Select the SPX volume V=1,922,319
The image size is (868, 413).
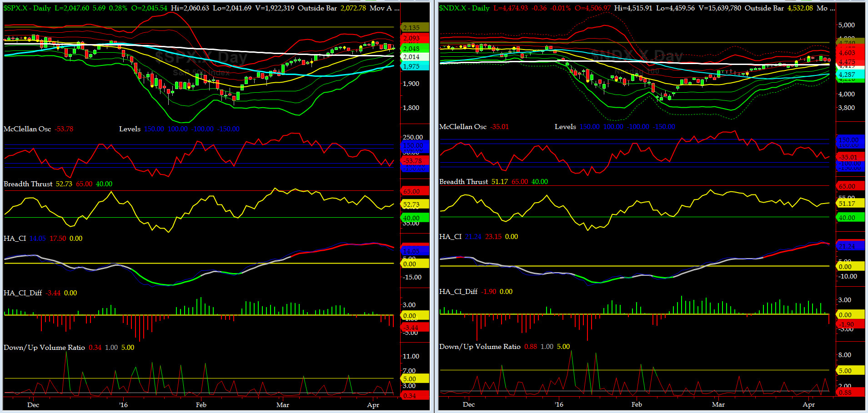click(275, 8)
